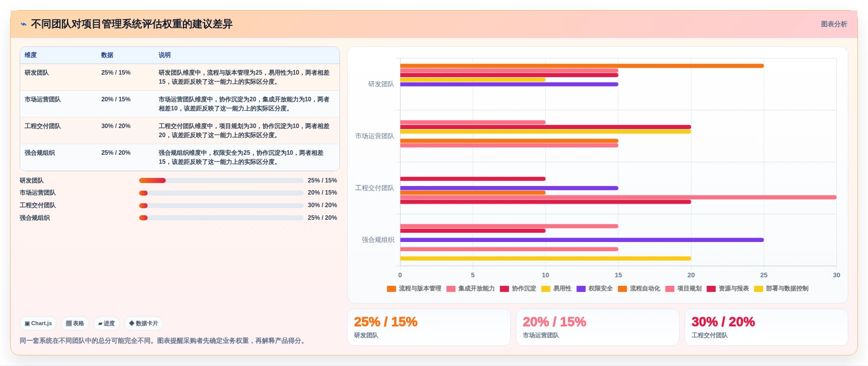Click the description starting 研发团队维度中
Viewport: 868px width, 366px height.
[x=244, y=77]
